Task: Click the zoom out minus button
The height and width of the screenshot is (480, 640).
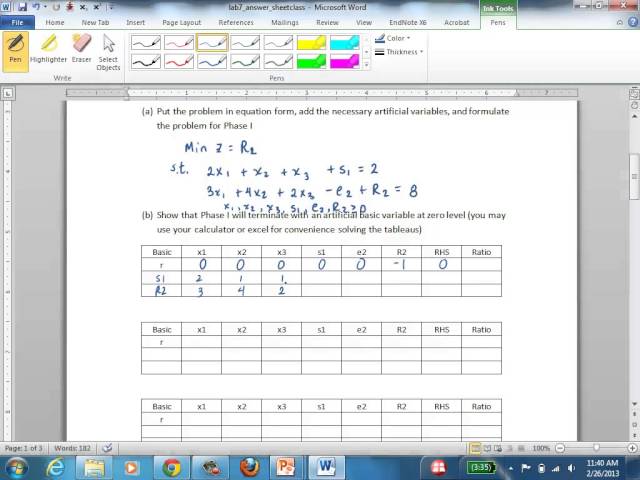Action: click(560, 448)
